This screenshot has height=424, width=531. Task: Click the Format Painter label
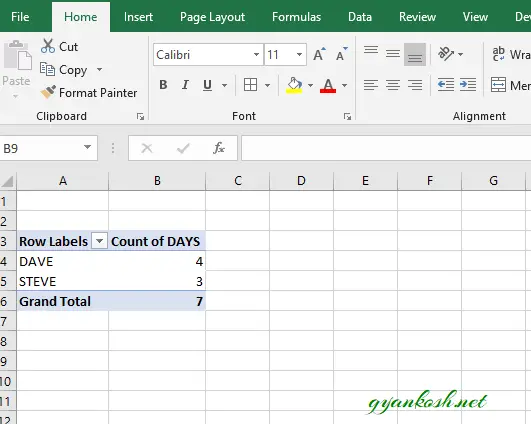coord(98,92)
